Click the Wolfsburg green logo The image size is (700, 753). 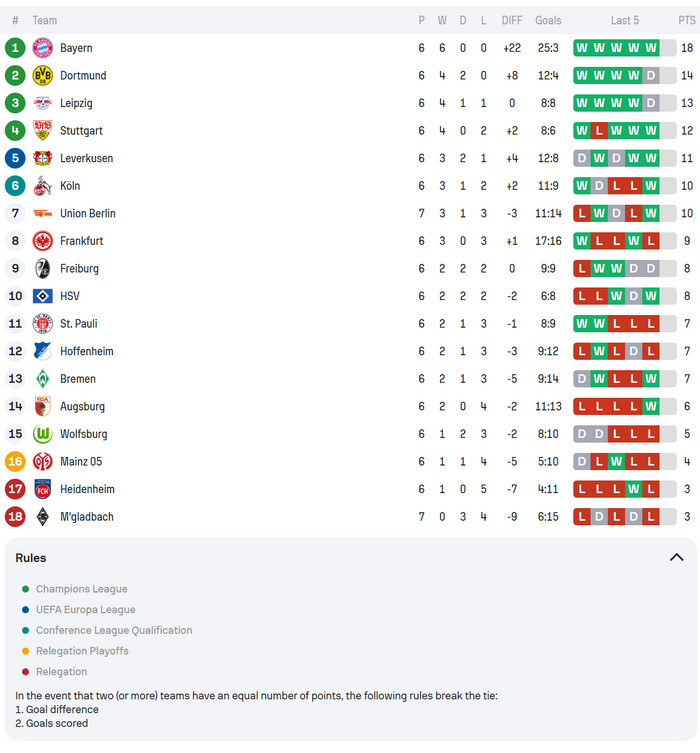43,434
